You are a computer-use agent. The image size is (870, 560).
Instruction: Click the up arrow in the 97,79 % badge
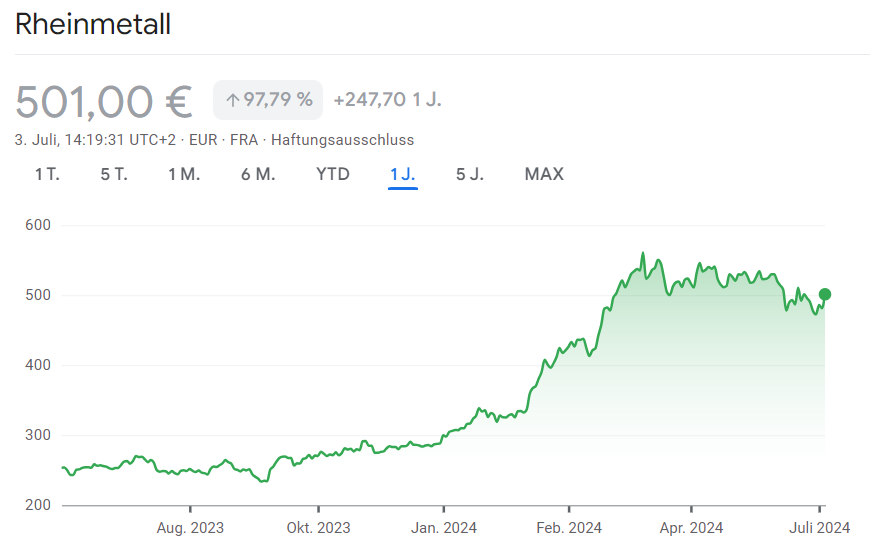tap(232, 100)
